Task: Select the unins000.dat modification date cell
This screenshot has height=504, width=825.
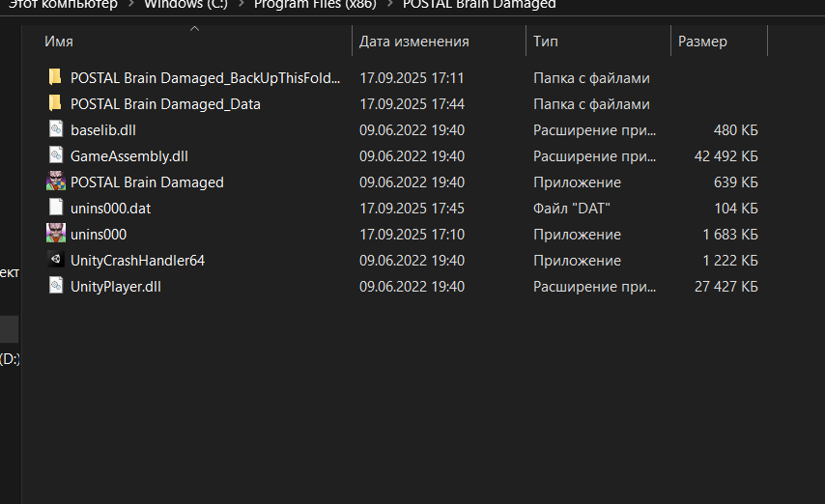Action: coord(412,209)
